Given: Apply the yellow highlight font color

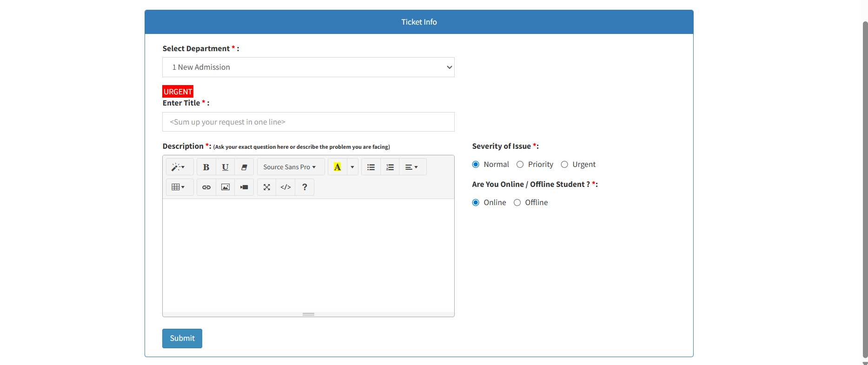Looking at the screenshot, I should point(338,167).
